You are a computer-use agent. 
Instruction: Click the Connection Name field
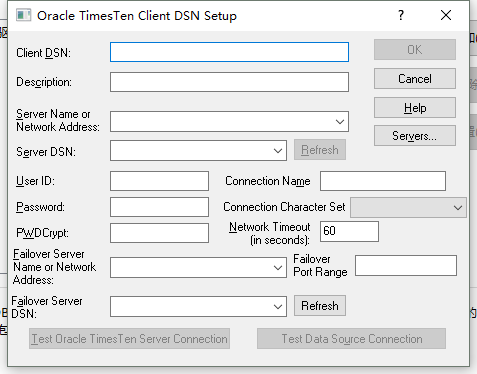pyautogui.click(x=383, y=181)
